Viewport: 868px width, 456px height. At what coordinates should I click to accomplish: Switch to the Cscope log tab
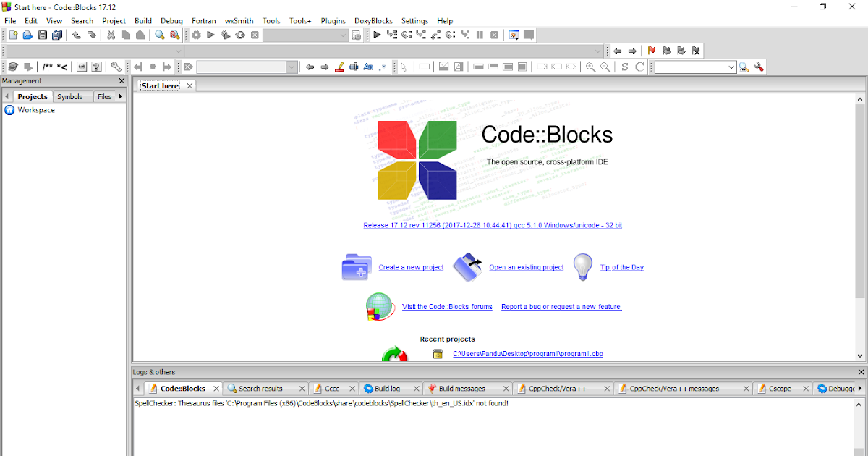[780, 389]
